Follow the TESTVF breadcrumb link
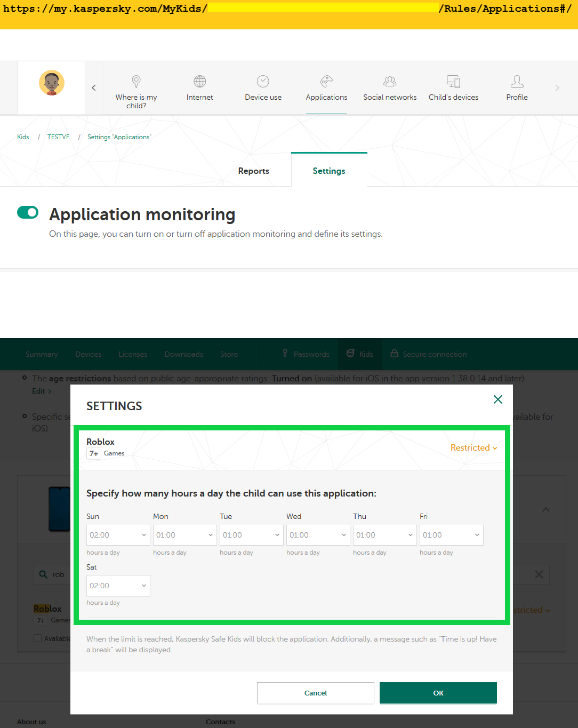Screen dimensions: 578x728 (x=58, y=137)
